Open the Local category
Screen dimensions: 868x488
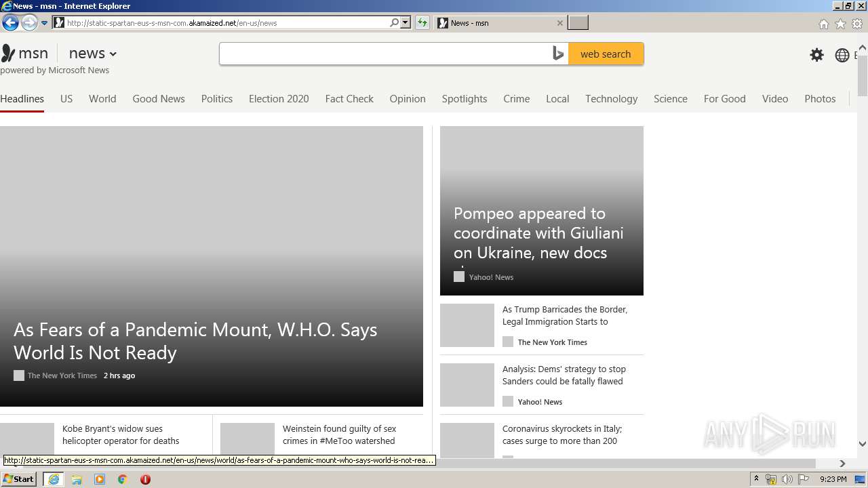pyautogui.click(x=557, y=98)
